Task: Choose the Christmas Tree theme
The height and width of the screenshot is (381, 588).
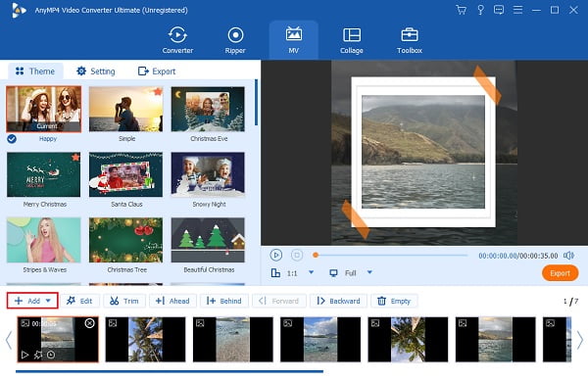Action: [x=126, y=240]
